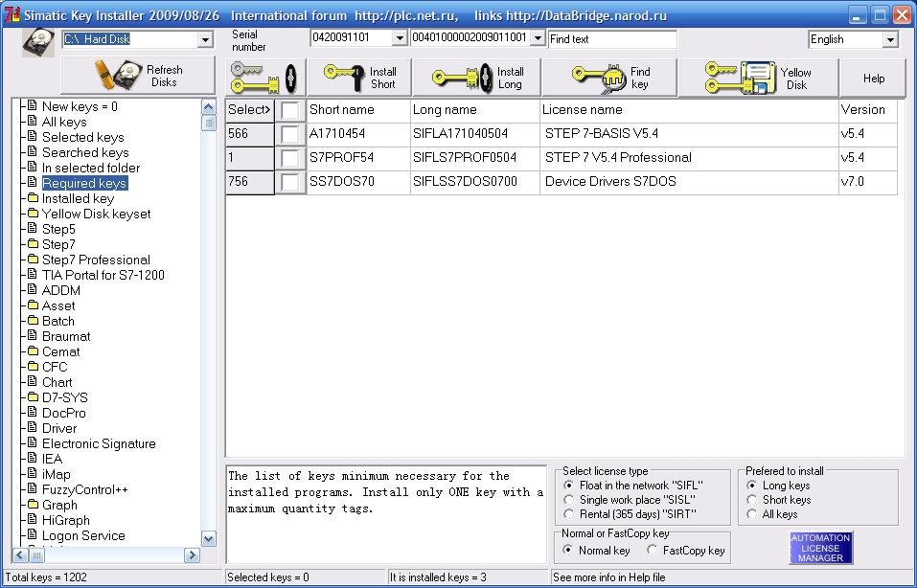Screen dimensions: 917x588
Task: Open the long serial number dropdown
Action: point(538,38)
